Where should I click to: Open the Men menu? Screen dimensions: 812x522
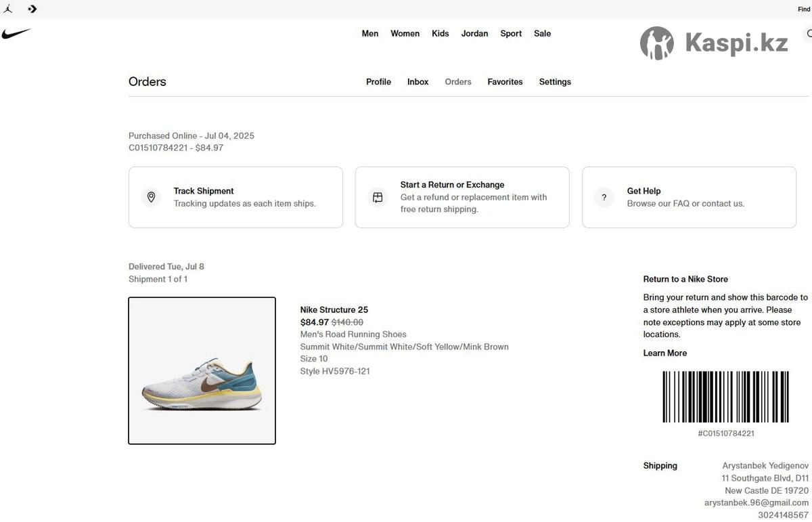pyautogui.click(x=370, y=33)
